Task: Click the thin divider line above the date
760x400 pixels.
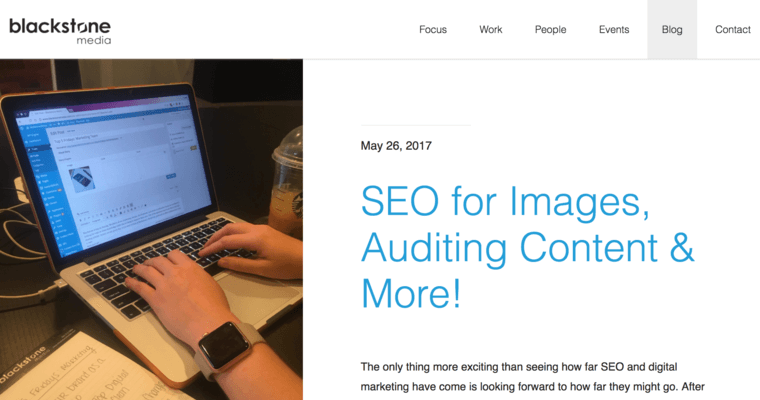Action: click(x=416, y=125)
